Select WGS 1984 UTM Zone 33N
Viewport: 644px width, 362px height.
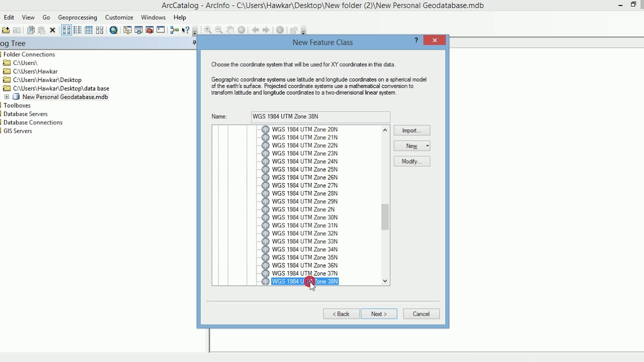305,241
